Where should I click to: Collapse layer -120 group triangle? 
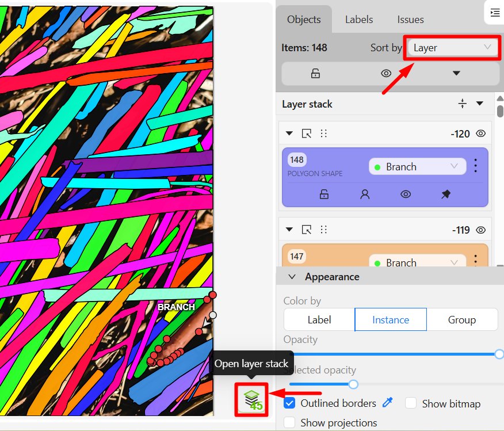point(289,133)
